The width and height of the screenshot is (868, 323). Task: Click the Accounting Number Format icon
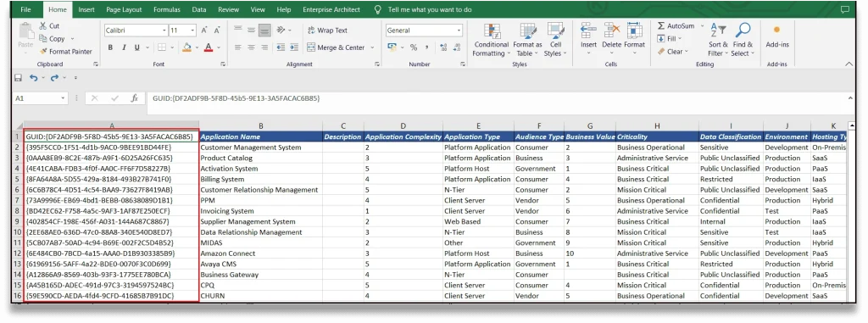392,47
